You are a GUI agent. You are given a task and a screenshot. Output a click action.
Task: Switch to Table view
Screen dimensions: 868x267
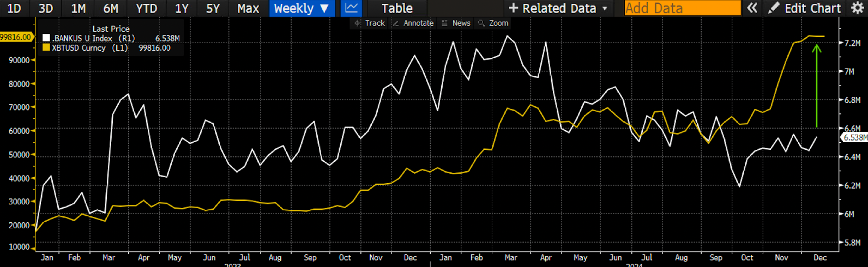click(396, 8)
